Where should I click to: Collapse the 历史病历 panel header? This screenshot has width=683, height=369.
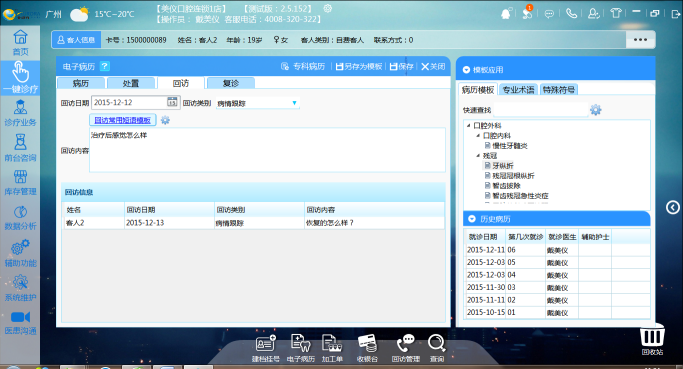click(472, 219)
